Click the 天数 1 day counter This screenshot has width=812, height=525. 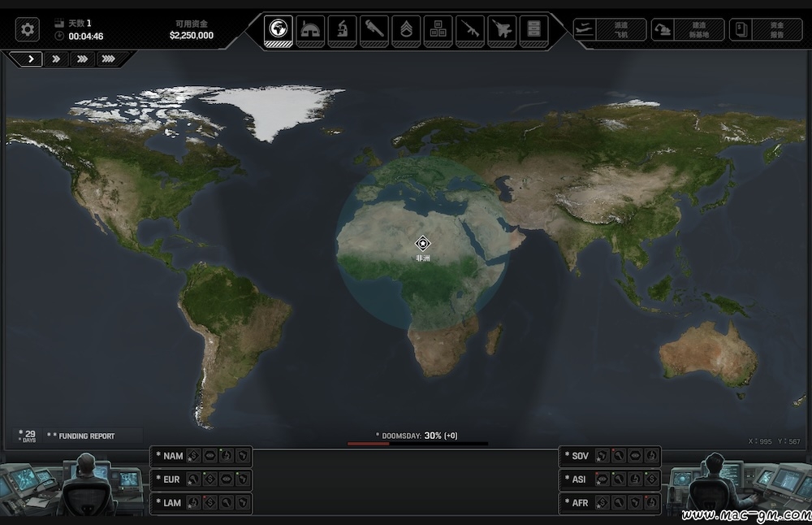point(80,24)
